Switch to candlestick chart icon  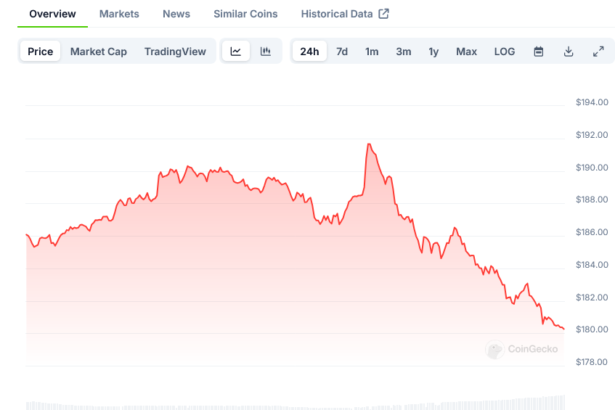[265, 52]
